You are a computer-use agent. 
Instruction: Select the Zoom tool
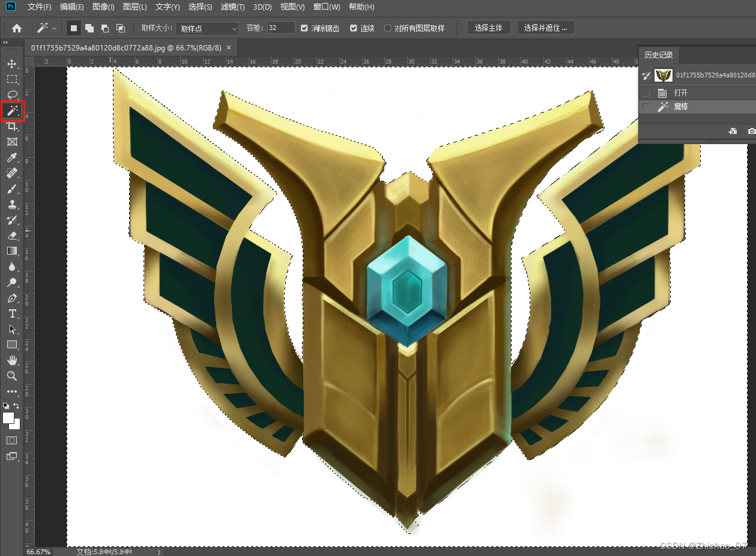point(12,376)
